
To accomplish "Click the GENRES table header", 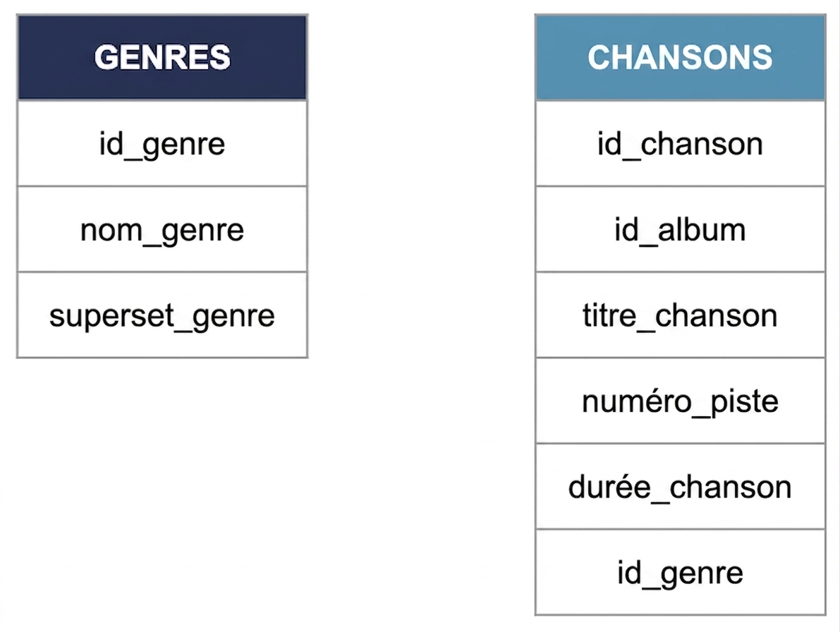I will point(162,57).
